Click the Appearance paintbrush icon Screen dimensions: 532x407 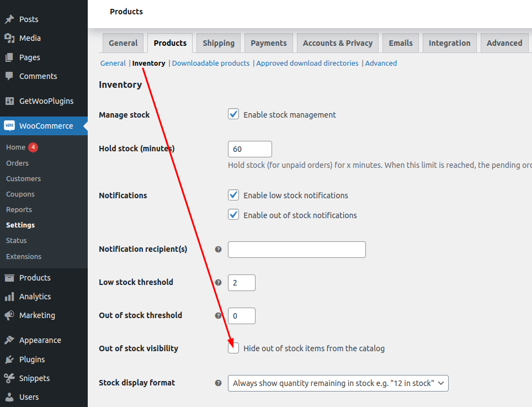click(x=9, y=340)
